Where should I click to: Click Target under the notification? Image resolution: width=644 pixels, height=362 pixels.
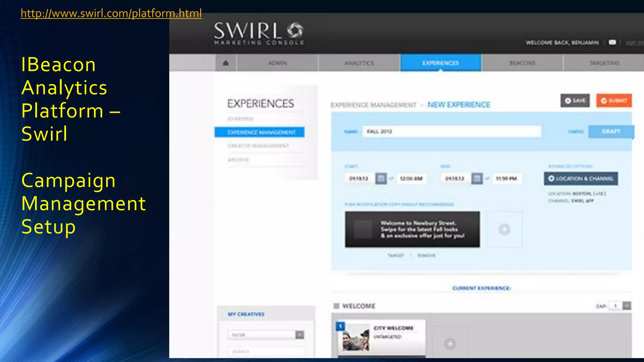coord(396,255)
